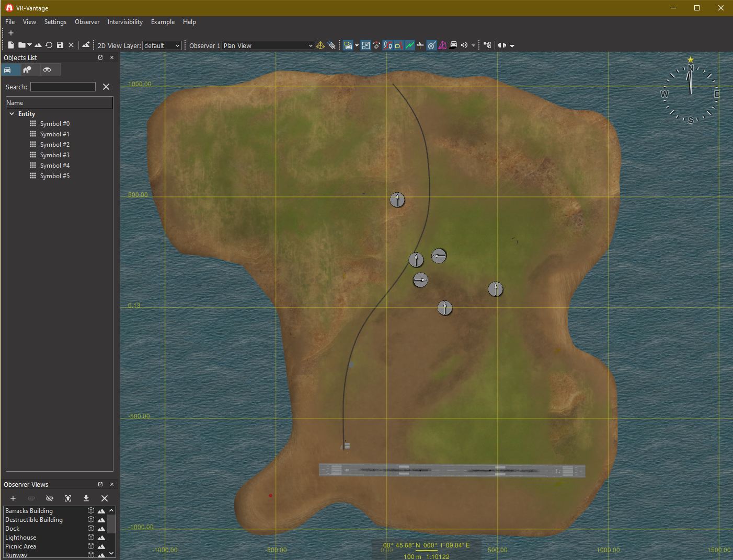Click the floppy disk save icon
Image resolution: width=733 pixels, height=560 pixels.
60,45
